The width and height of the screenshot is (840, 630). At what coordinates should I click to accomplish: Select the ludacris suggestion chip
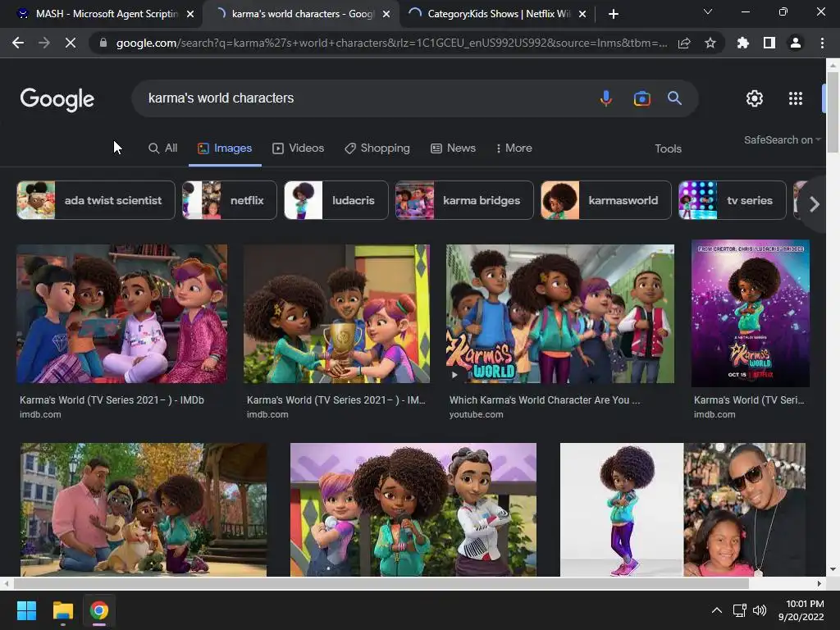click(x=336, y=200)
